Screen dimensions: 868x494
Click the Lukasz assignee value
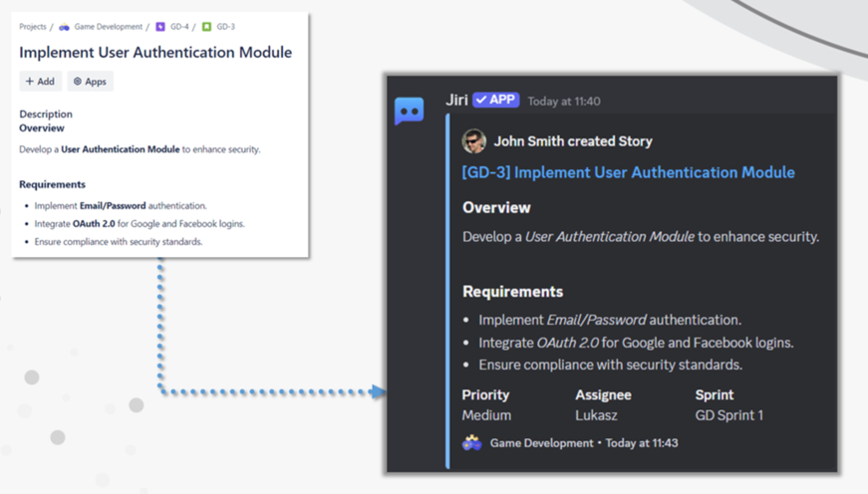596,415
